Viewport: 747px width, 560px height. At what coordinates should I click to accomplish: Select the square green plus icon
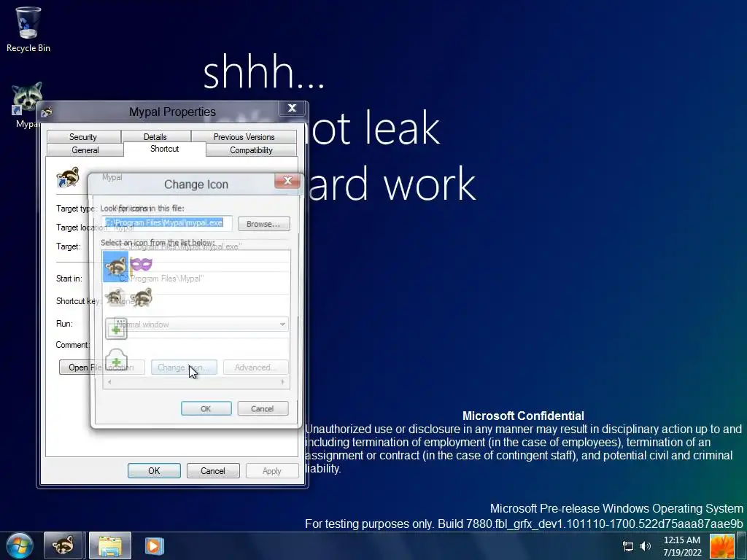tap(116, 329)
